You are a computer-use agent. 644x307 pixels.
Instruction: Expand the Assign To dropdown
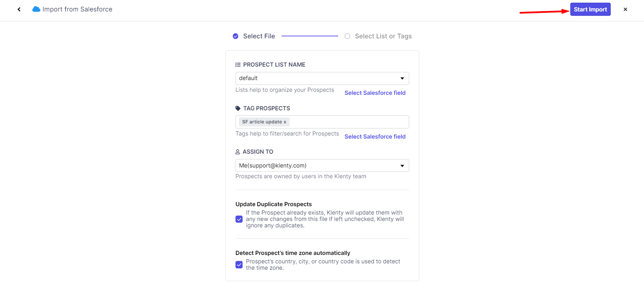point(322,166)
